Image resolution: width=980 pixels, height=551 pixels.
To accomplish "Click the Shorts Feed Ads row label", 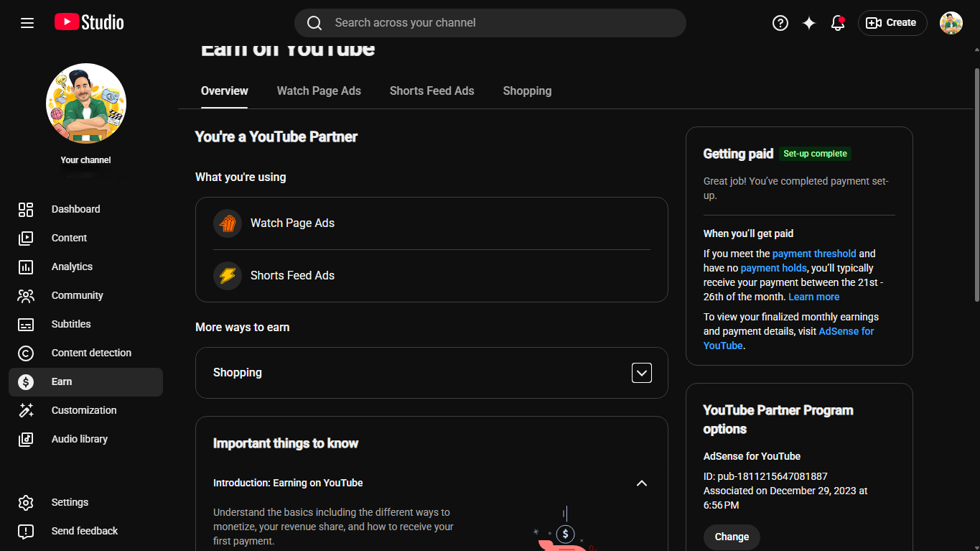I will pyautogui.click(x=292, y=275).
